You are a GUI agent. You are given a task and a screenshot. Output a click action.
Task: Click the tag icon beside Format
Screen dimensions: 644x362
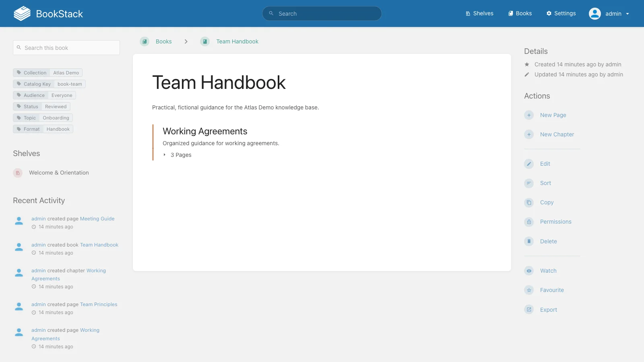pos(19,129)
